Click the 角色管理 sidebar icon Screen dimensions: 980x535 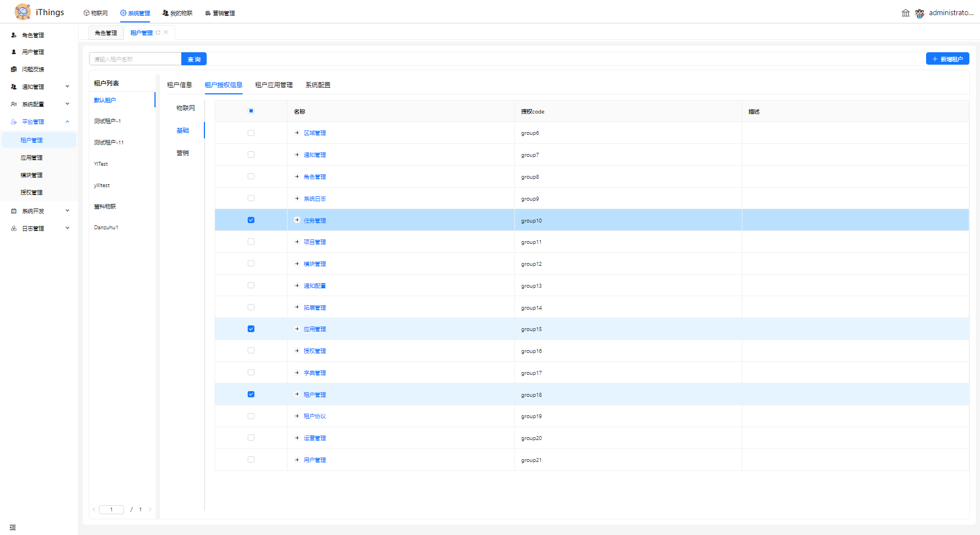14,35
